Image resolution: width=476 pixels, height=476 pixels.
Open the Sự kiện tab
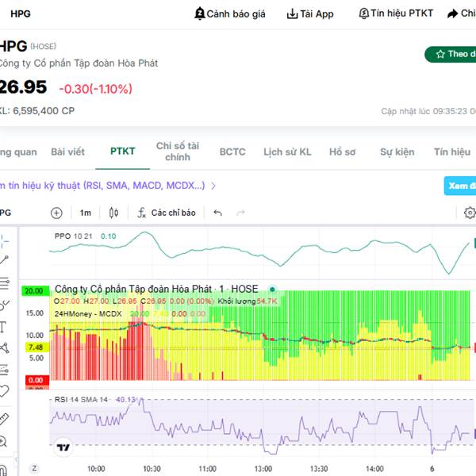[397, 152]
